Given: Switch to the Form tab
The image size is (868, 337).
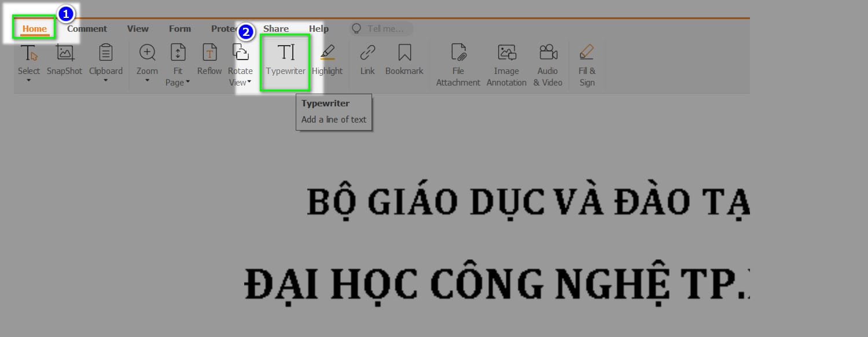Looking at the screenshot, I should (x=180, y=28).
